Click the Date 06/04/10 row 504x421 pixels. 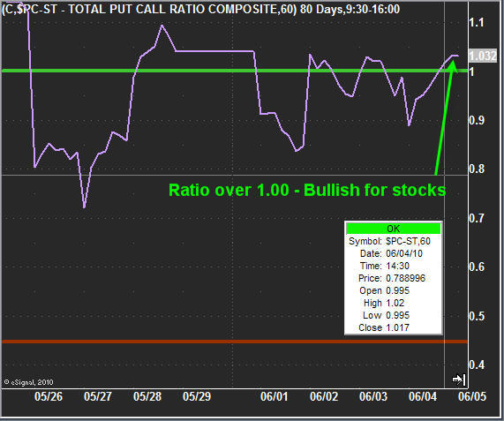[x=391, y=253]
